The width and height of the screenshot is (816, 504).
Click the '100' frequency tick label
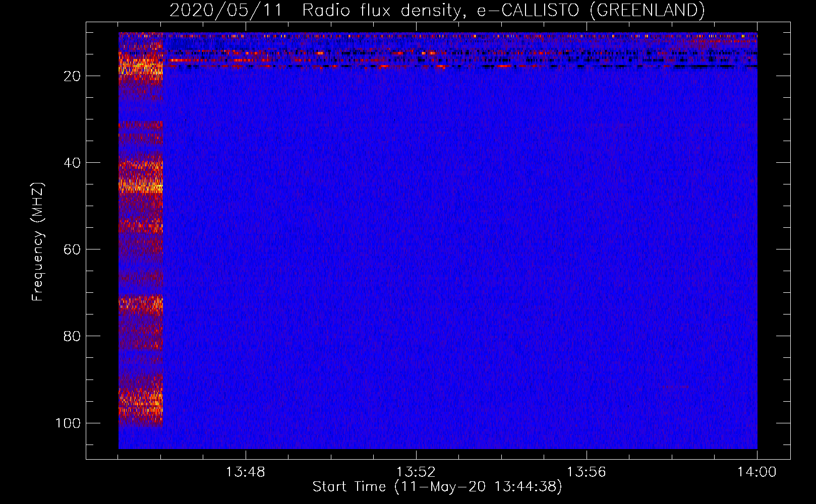[68, 423]
